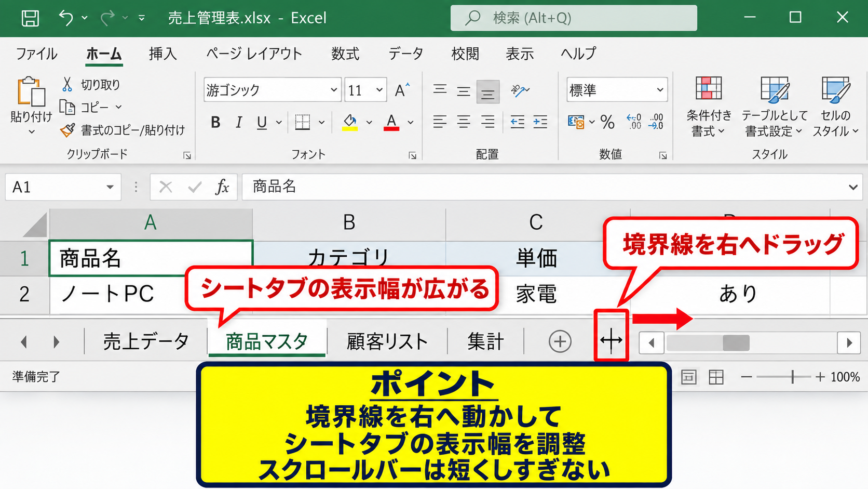Open Conditional Formatting (条件付き書式) menu

pyautogui.click(x=709, y=107)
